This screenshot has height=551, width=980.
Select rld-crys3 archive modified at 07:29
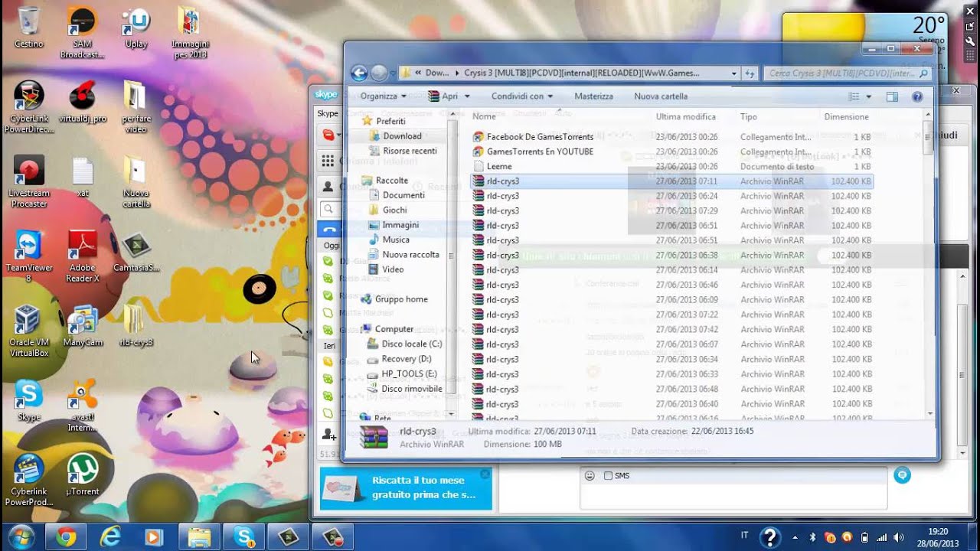point(671,210)
